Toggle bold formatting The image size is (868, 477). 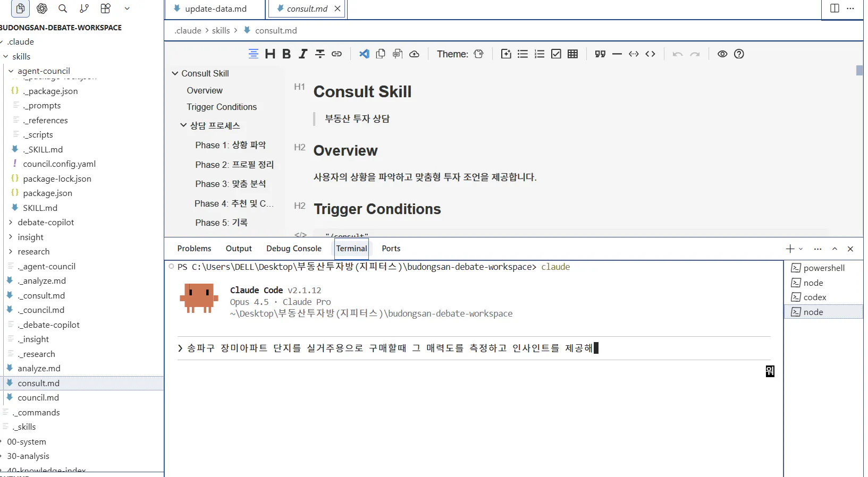click(286, 54)
